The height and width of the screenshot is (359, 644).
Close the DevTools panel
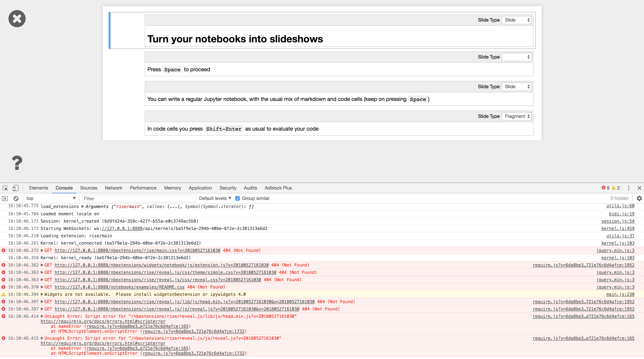[639, 188]
